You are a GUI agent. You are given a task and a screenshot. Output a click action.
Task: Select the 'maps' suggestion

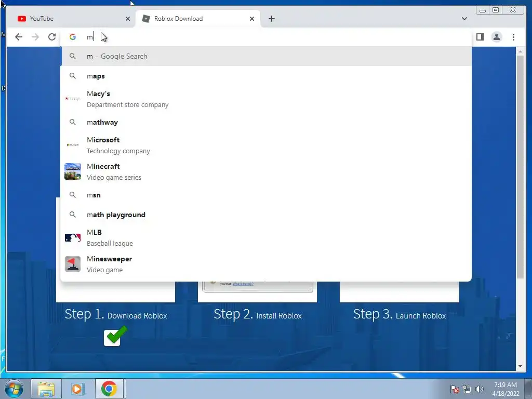coord(266,76)
